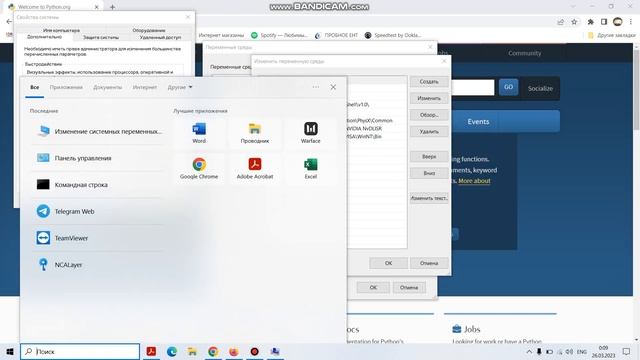Open Bandicam recorder on the taskbar
This screenshot has width=640, height=360.
254,351
